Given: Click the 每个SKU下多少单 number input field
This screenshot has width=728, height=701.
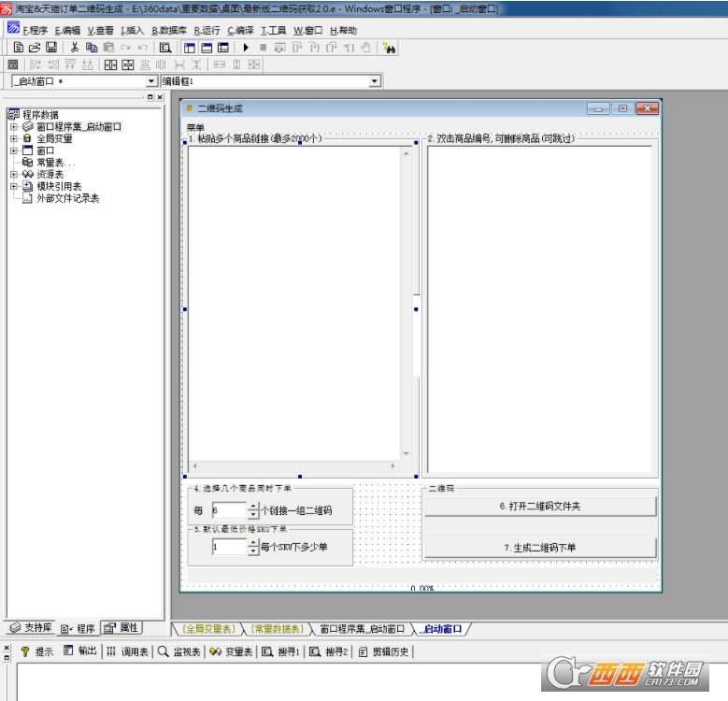Looking at the screenshot, I should point(229,547).
